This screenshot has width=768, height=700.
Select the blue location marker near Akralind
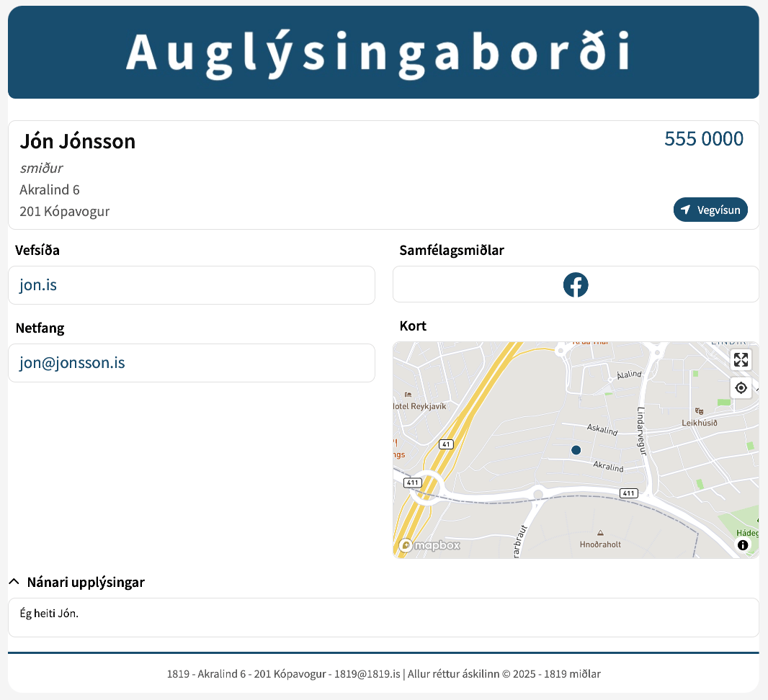[576, 449]
